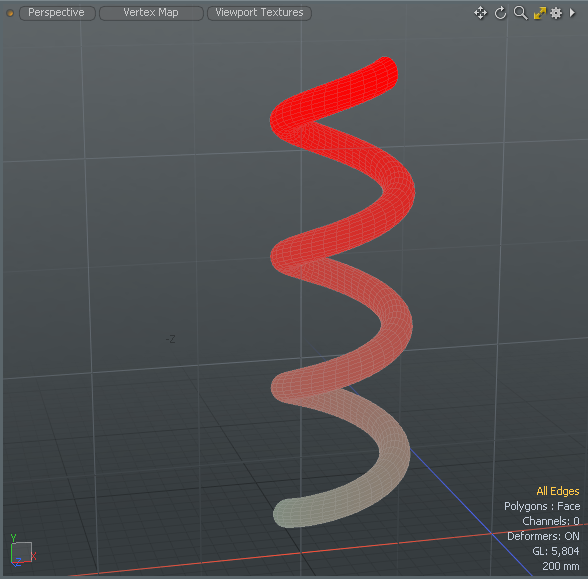
Task: Click the axis gizmo cube
Action: [21, 552]
